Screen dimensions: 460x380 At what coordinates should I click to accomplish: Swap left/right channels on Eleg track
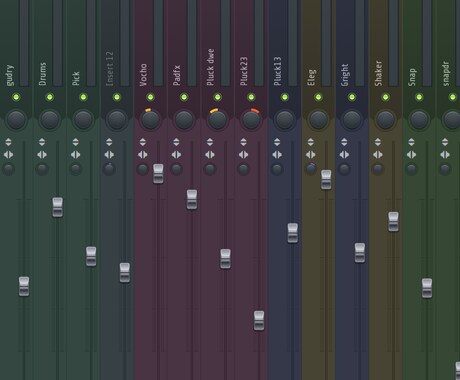click(311, 155)
